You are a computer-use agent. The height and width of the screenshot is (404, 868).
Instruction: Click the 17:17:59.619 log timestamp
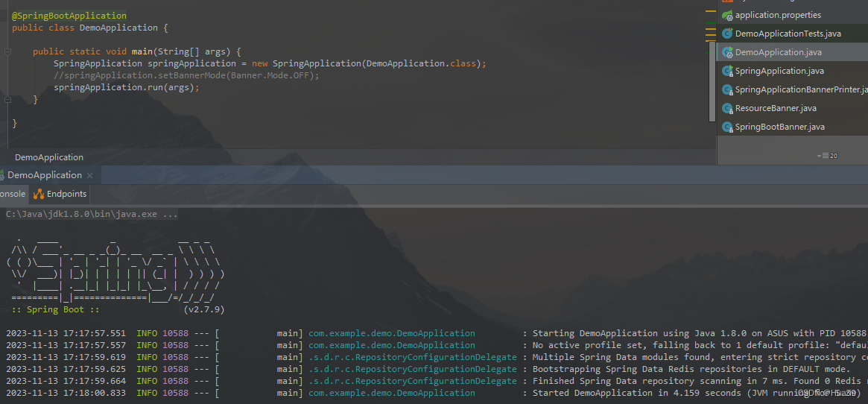(x=66, y=358)
